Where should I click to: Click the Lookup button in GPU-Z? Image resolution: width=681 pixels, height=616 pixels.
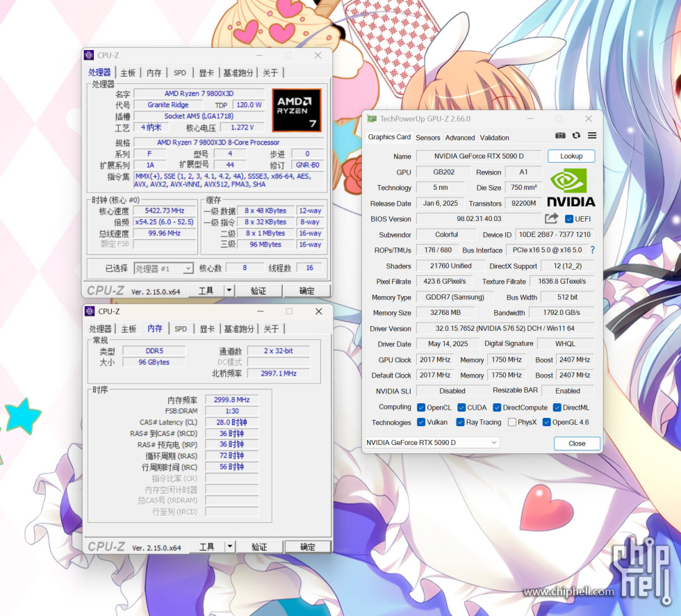click(571, 156)
